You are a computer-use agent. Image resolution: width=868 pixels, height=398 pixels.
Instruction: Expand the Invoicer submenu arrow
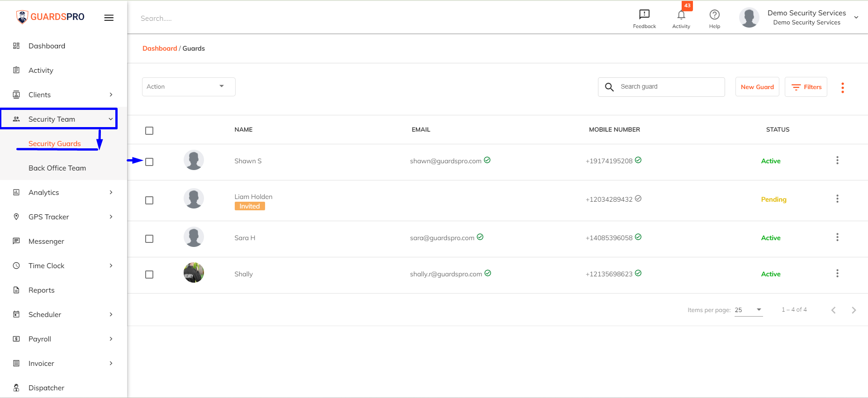[111, 363]
